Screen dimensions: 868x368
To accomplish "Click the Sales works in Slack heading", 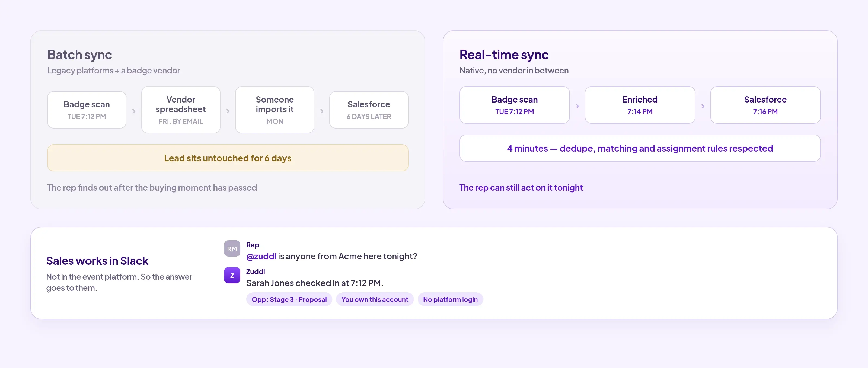I will click(97, 261).
